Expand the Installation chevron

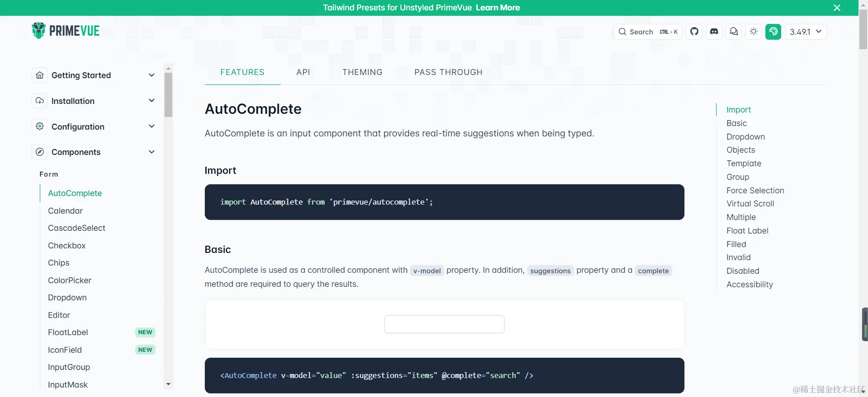pos(152,101)
